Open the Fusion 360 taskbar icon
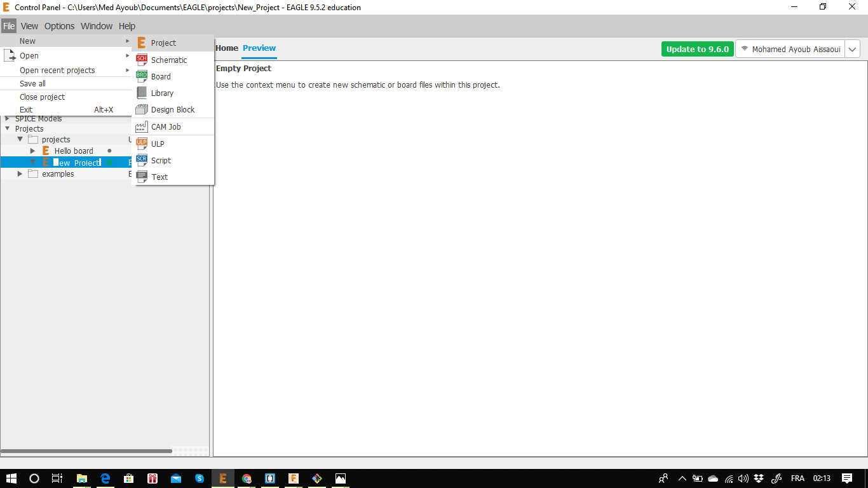This screenshot has height=488, width=868. coord(294,478)
